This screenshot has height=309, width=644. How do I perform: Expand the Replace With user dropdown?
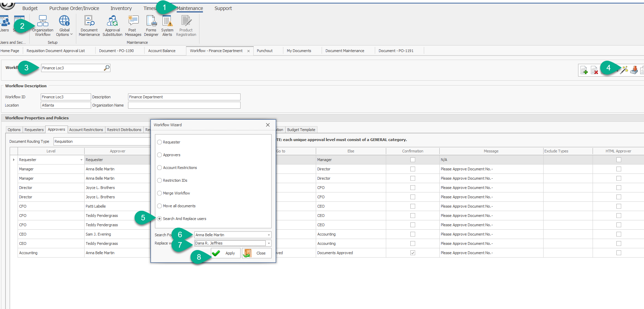[269, 243]
